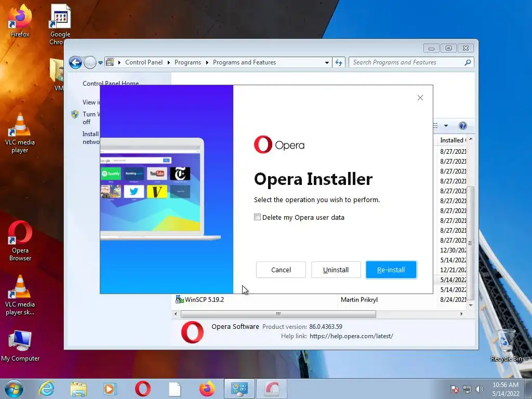Click the WinSCP program icon

pyautogui.click(x=179, y=300)
